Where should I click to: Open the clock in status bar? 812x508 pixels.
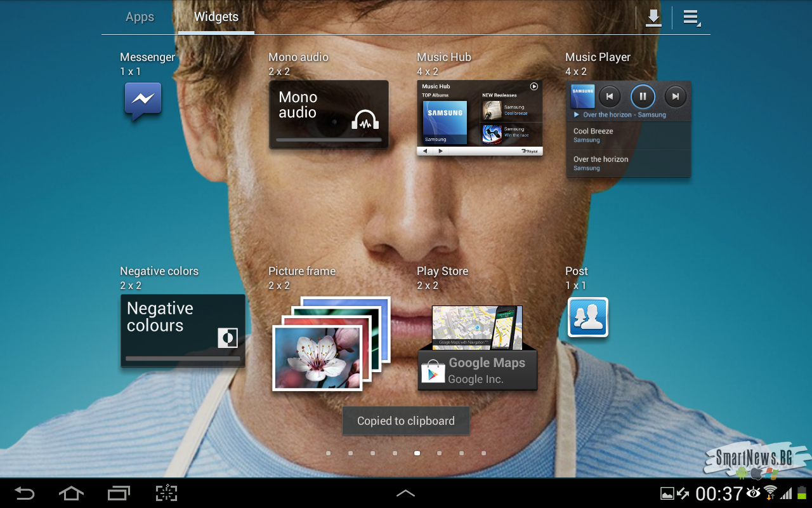[719, 493]
